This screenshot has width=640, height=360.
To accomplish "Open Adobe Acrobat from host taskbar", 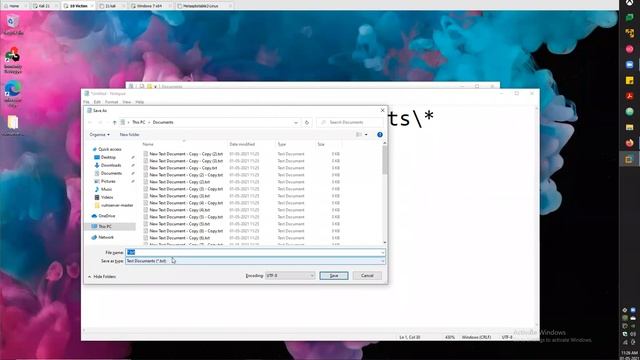I will tap(629, 96).
